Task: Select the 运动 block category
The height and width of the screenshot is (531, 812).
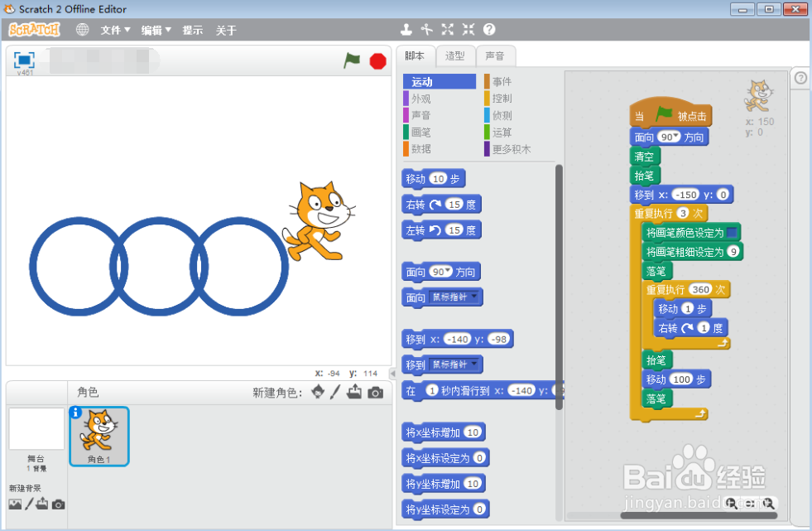Action: pyautogui.click(x=440, y=81)
